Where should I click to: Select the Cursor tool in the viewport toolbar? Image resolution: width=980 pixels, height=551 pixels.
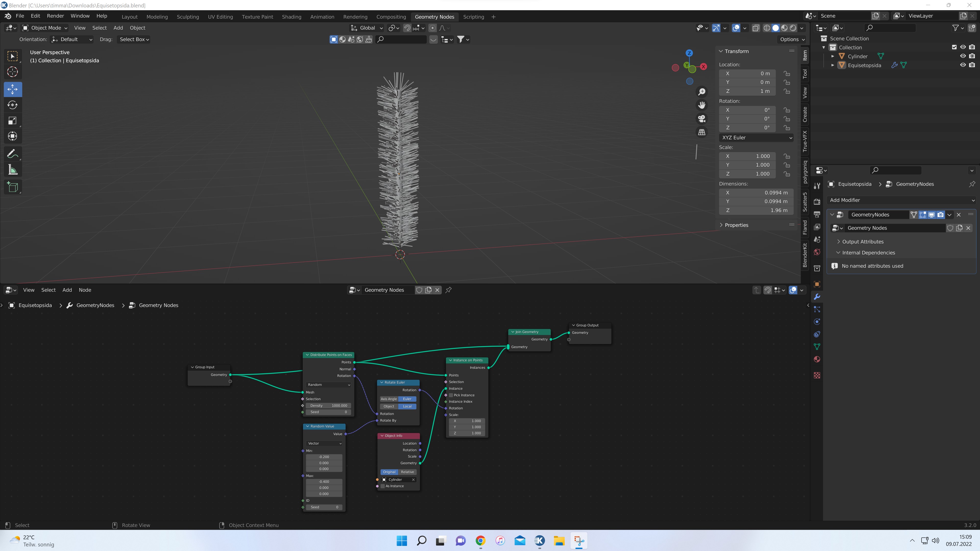point(13,72)
